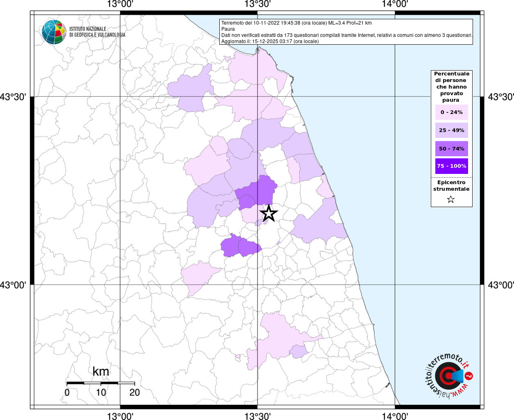This screenshot has height=420, width=514.
Task: Click the epicenter star on the map
Action: pyautogui.click(x=269, y=213)
